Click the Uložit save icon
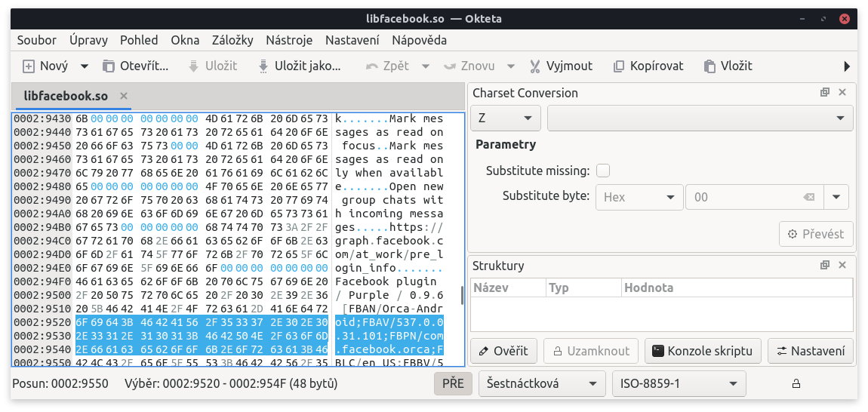This screenshot has height=412, width=868. point(194,66)
